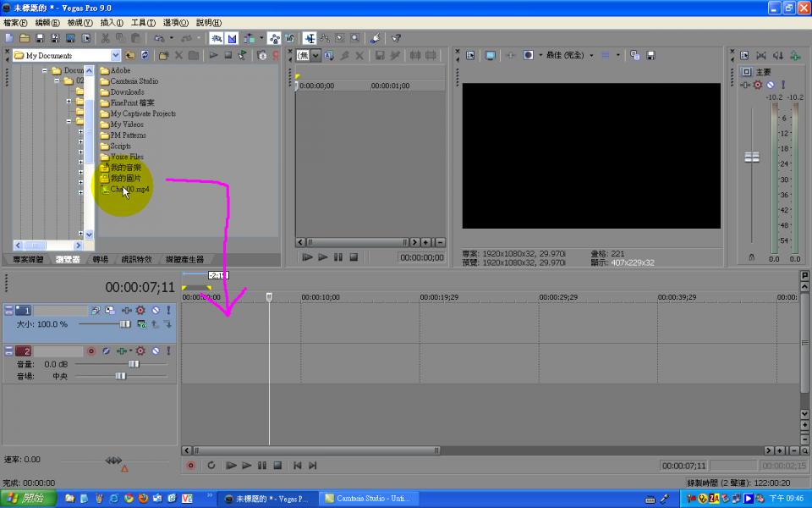Image resolution: width=812 pixels, height=508 pixels.
Task: Click the audio track 2 volume slider
Action: (x=133, y=364)
